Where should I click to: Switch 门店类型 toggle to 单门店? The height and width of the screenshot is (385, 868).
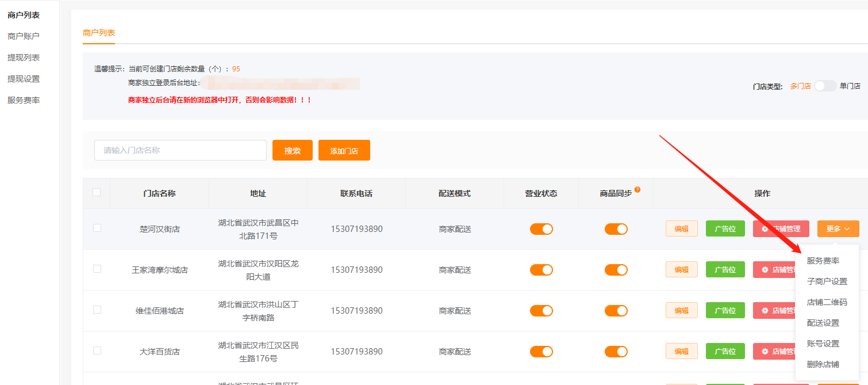tap(825, 86)
